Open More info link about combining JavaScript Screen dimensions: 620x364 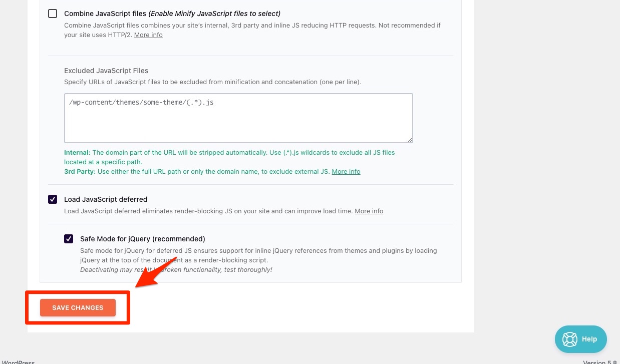[x=148, y=35]
